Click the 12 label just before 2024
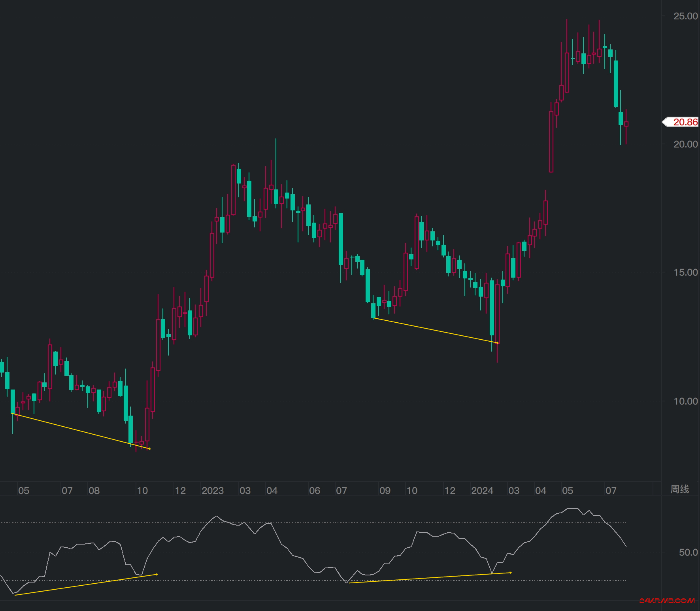700x611 pixels. click(450, 491)
